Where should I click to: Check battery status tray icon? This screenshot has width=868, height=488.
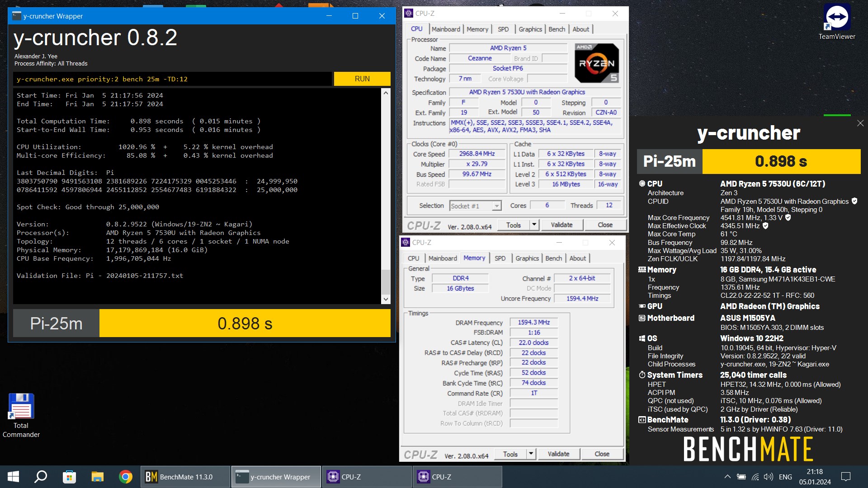point(741,477)
